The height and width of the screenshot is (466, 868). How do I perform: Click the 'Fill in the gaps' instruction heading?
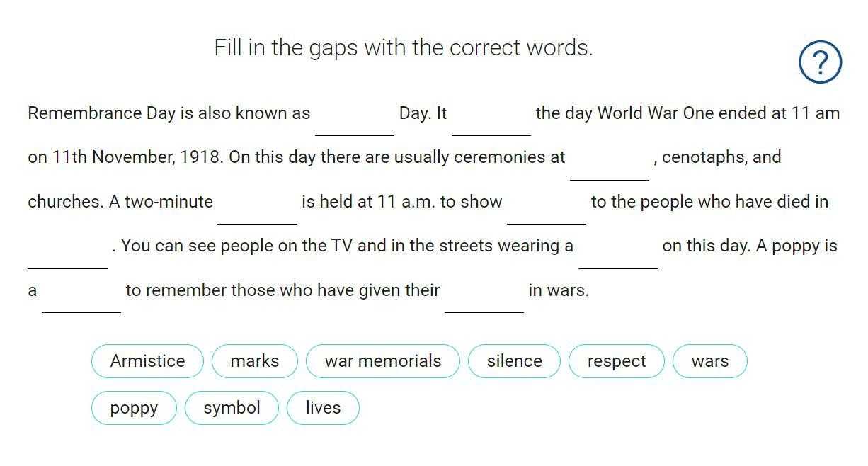click(x=404, y=48)
